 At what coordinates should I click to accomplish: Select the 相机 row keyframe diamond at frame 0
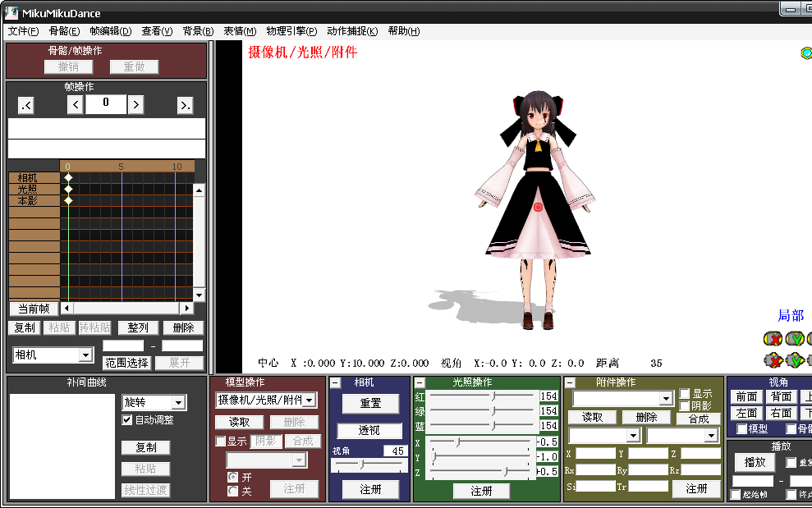click(68, 177)
